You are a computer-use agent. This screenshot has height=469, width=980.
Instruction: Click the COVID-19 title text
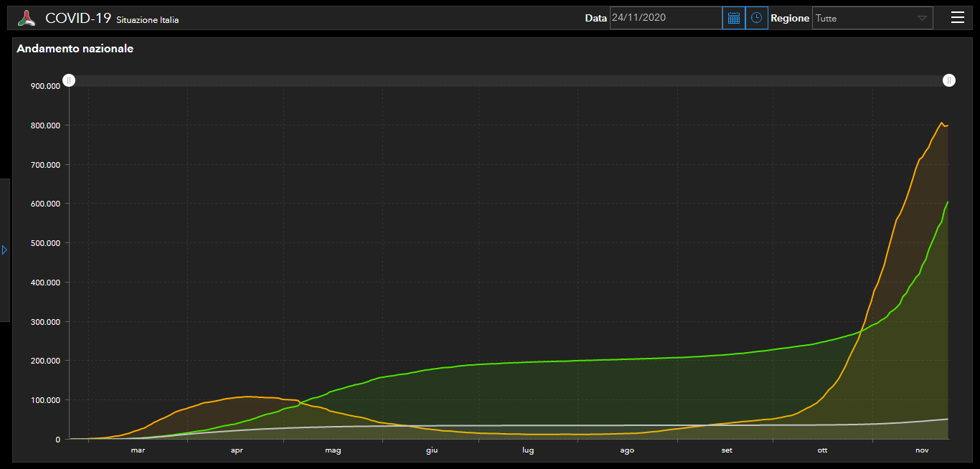(77, 19)
